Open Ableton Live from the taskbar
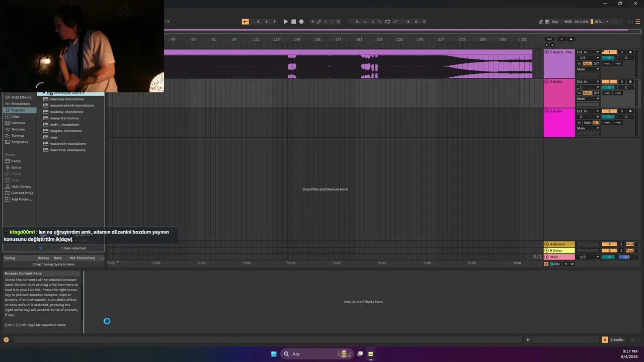Viewport: 644px width, 362px height. pos(370,354)
